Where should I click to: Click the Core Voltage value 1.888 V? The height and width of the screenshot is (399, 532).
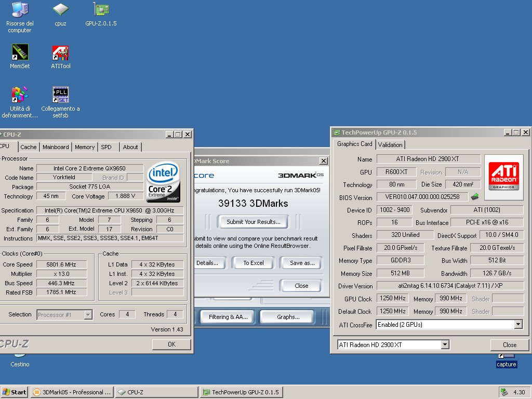(x=125, y=196)
